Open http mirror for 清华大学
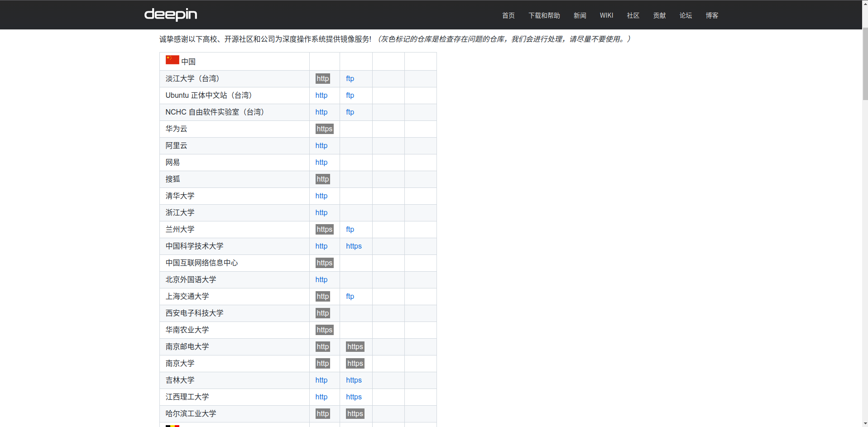The height and width of the screenshot is (427, 868). pos(321,196)
